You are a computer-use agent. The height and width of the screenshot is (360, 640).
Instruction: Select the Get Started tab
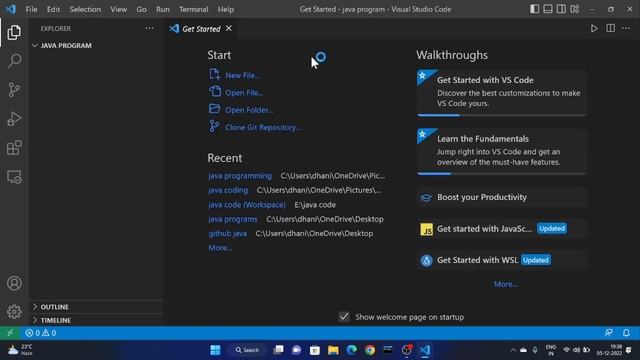click(201, 29)
